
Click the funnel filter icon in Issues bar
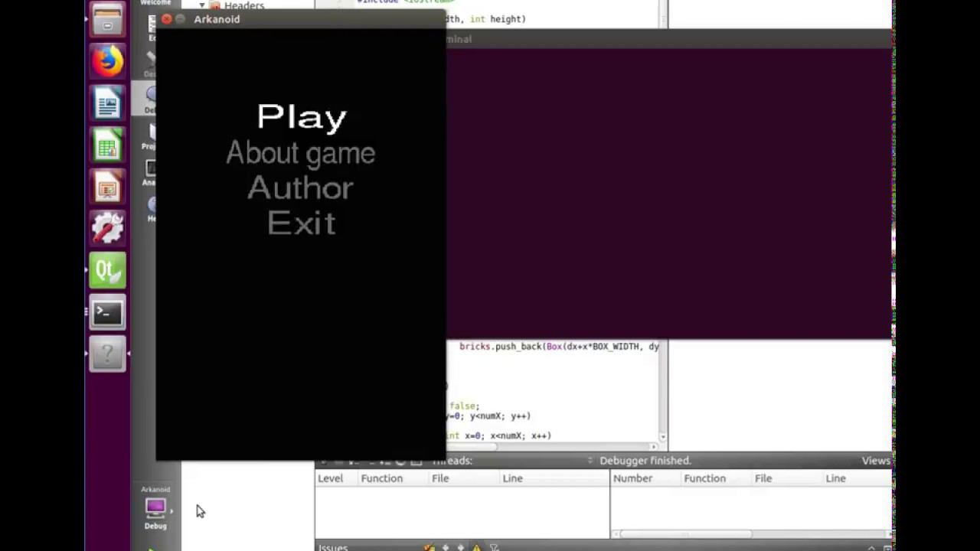(x=495, y=547)
